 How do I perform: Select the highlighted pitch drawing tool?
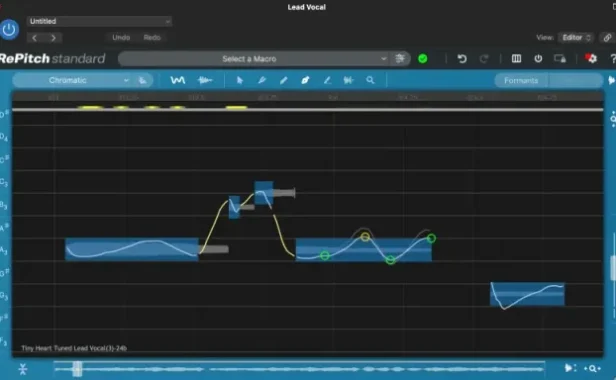[x=305, y=80]
